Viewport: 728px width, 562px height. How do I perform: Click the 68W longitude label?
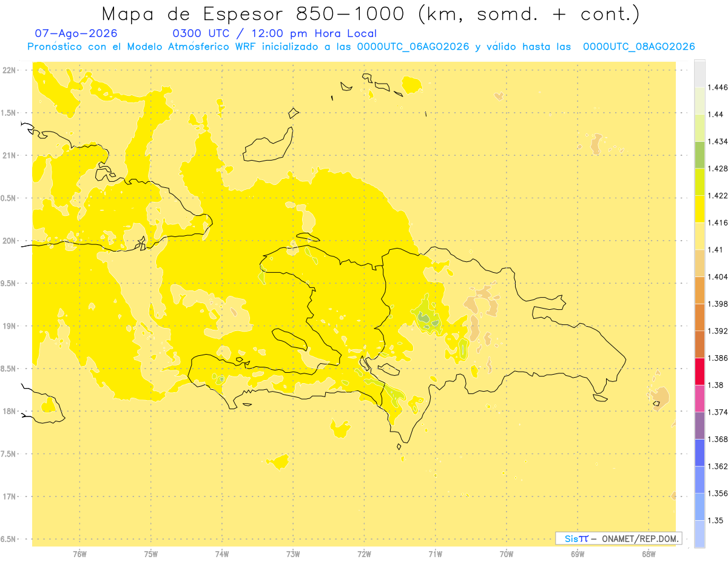point(649,555)
